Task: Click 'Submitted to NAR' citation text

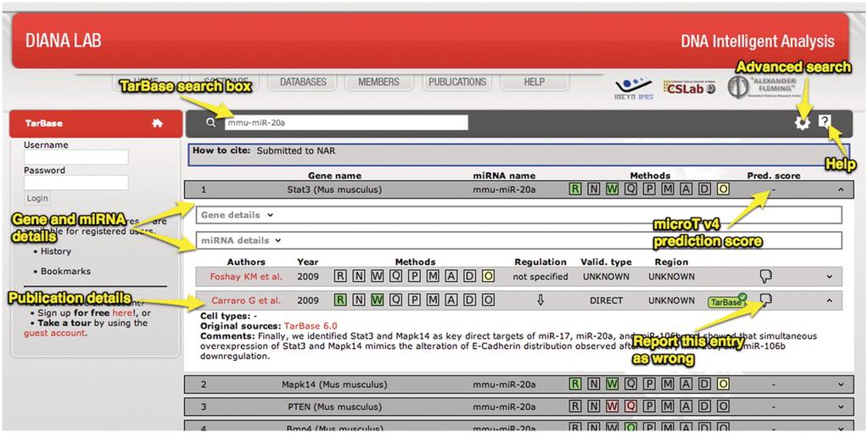Action: 296,150
